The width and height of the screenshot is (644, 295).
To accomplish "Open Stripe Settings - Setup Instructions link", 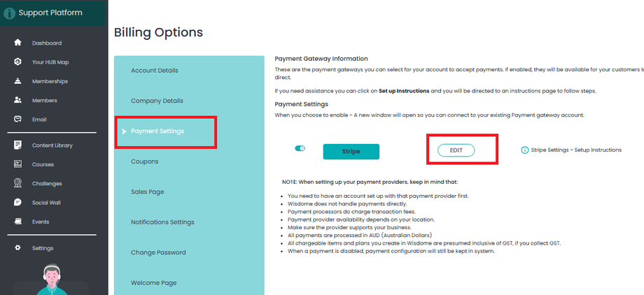I will [x=576, y=150].
